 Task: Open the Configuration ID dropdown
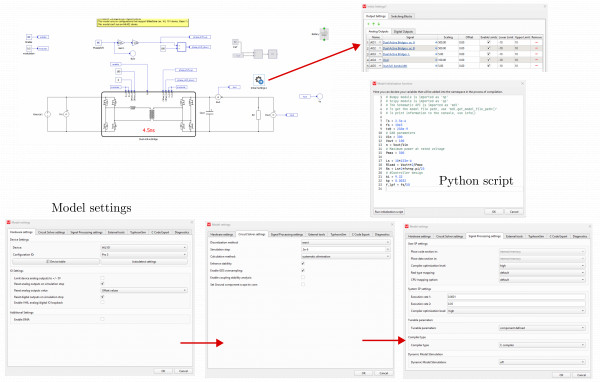point(144,255)
